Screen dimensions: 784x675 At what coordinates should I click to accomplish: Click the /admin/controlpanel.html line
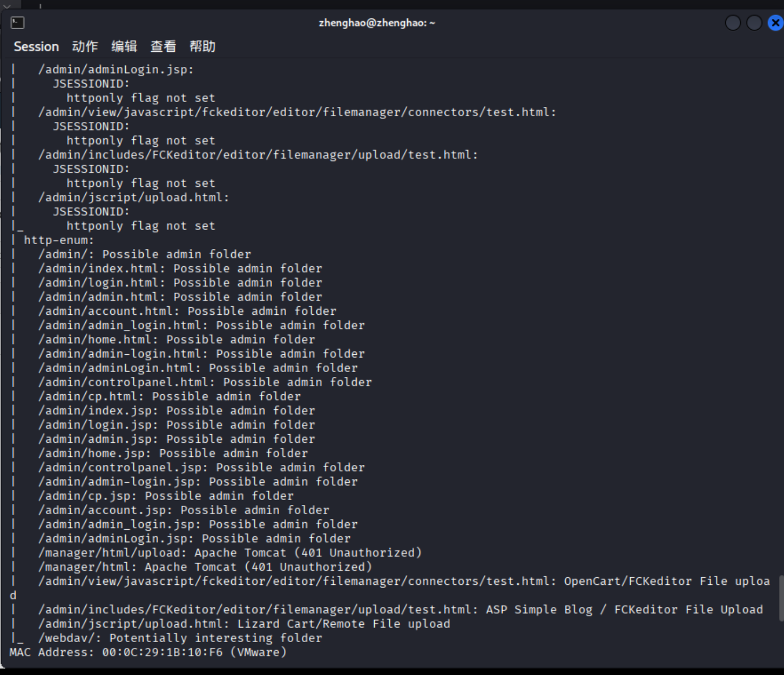point(205,382)
